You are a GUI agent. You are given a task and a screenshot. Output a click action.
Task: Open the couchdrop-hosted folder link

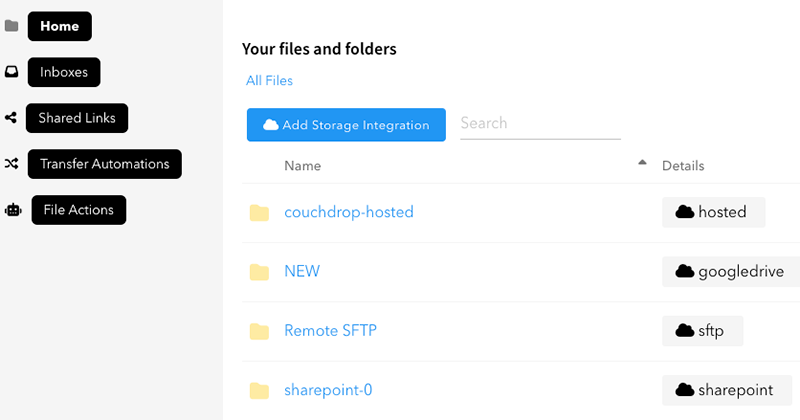[348, 212]
